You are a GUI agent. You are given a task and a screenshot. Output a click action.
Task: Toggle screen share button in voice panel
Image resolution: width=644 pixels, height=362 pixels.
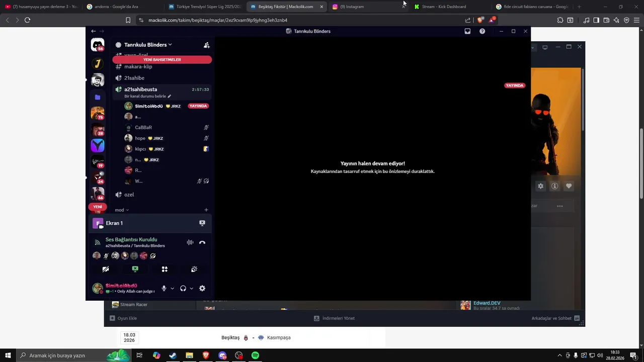pyautogui.click(x=135, y=269)
